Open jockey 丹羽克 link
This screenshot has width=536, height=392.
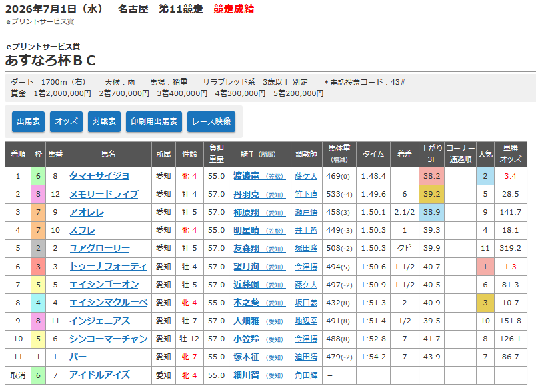coord(259,194)
